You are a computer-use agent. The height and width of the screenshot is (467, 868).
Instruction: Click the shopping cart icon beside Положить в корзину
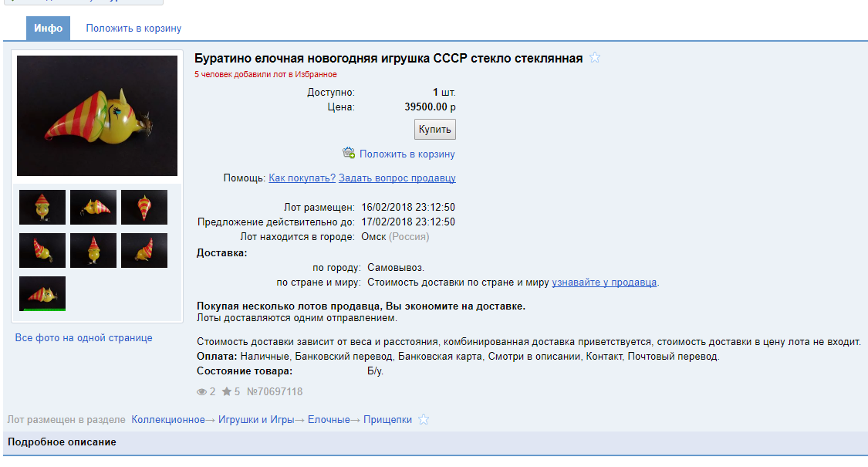pos(349,153)
